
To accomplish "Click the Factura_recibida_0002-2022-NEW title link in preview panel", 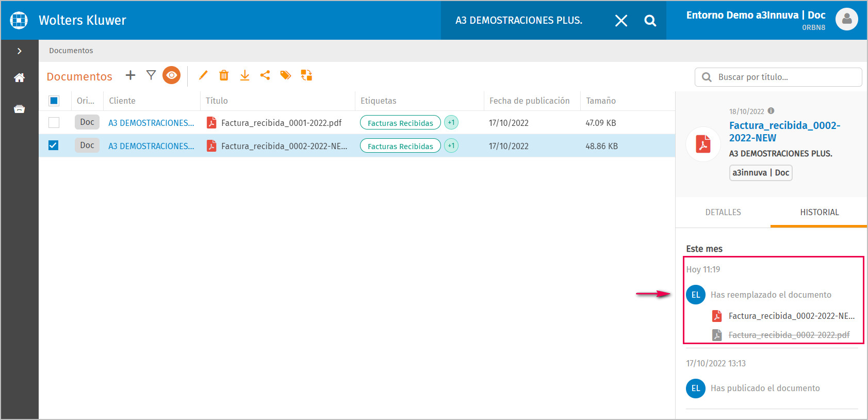I will click(x=784, y=132).
